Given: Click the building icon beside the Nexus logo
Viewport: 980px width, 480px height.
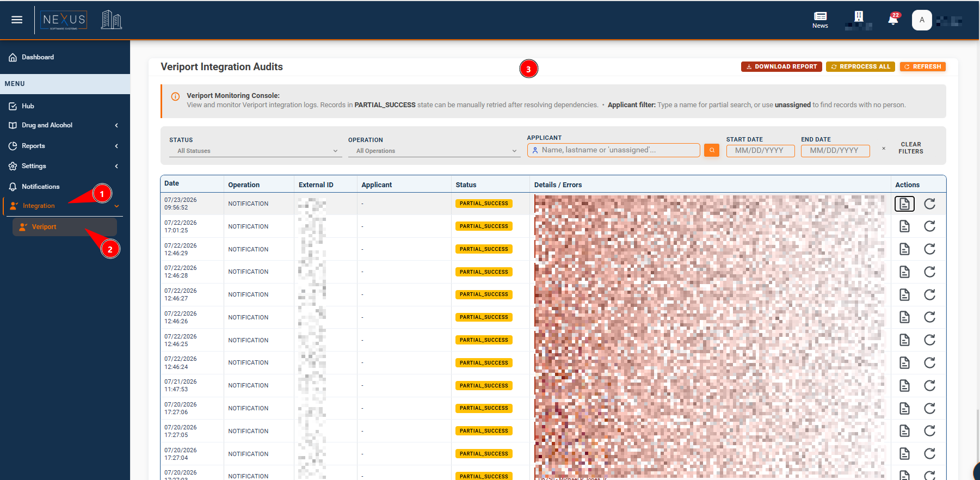Looking at the screenshot, I should click(111, 20).
